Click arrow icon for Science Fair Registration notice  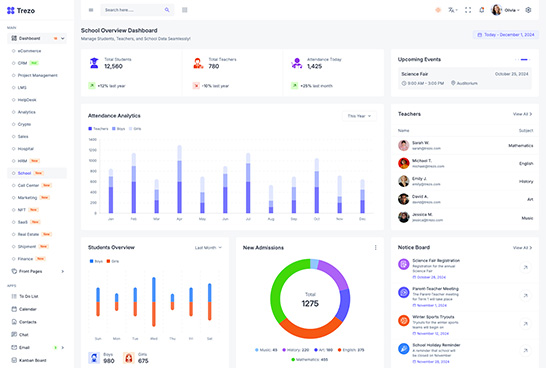coord(525,267)
